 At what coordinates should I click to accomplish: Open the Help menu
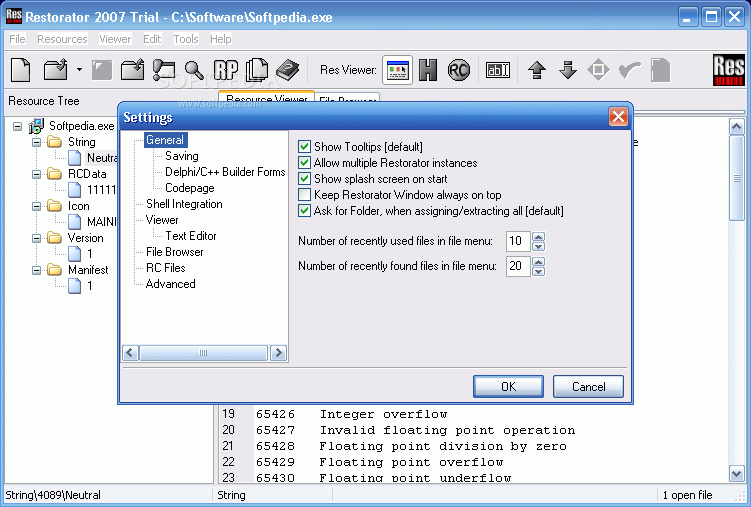221,39
